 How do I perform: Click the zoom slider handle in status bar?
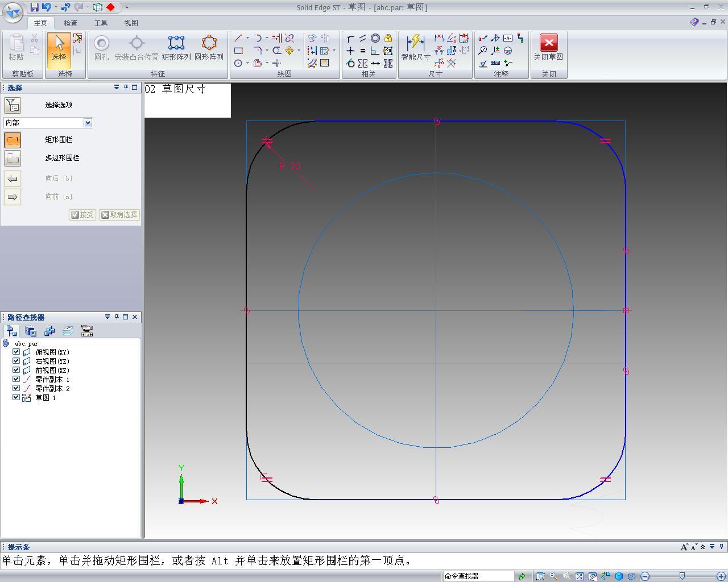click(x=682, y=576)
